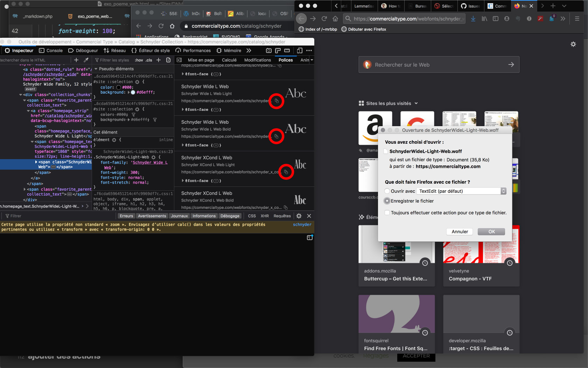Switch to Polices tab
This screenshot has width=588, height=368.
[285, 60]
